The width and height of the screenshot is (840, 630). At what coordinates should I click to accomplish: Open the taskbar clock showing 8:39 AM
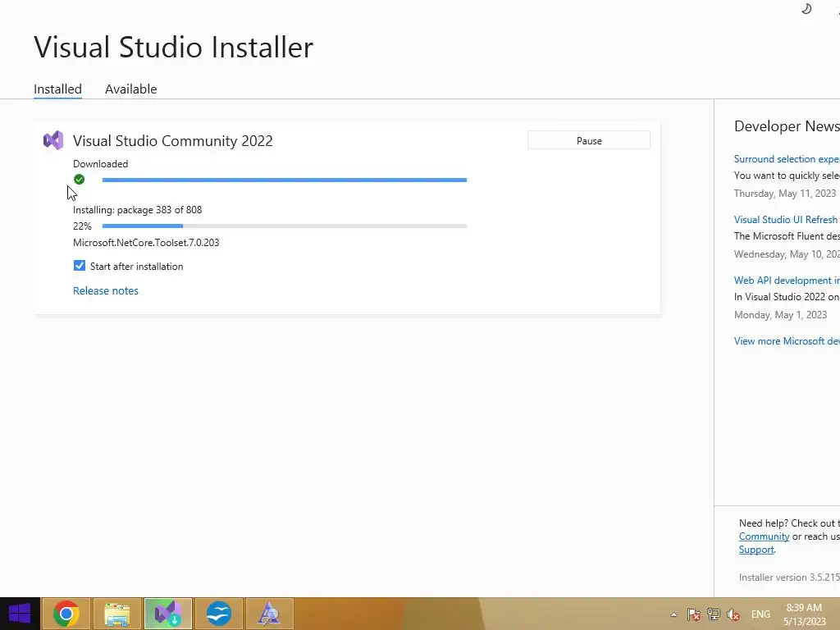804,614
